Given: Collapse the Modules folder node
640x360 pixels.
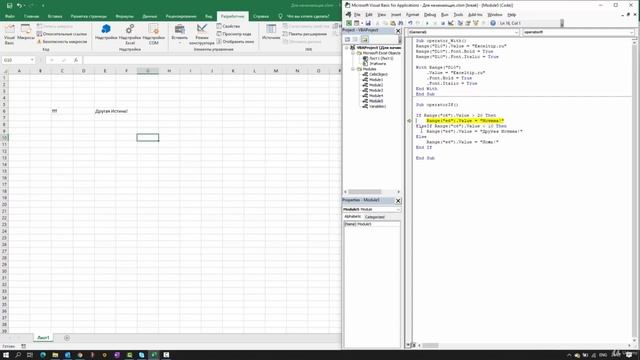Looking at the screenshot, I should click(x=353, y=69).
